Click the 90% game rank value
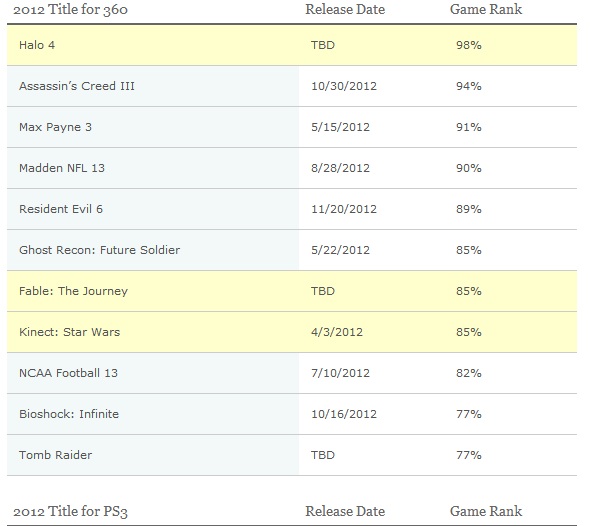Viewport: 590px width, 526px height. [468, 168]
